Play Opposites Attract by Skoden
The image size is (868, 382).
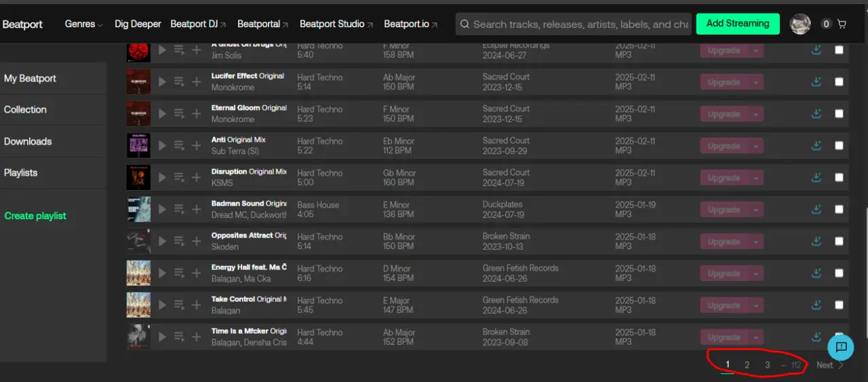coord(162,241)
